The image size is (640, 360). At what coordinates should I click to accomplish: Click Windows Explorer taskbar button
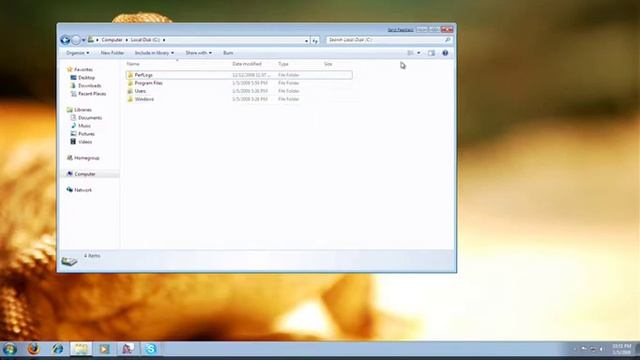click(81, 349)
